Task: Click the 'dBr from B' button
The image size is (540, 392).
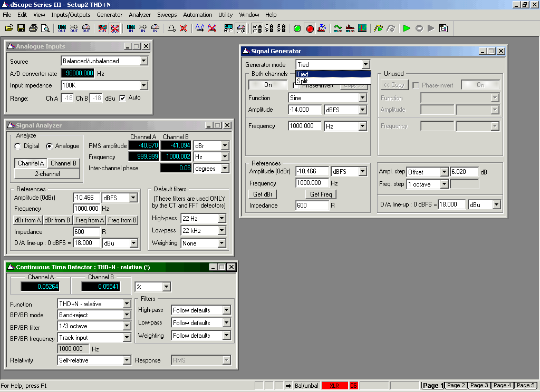Action: (57, 220)
